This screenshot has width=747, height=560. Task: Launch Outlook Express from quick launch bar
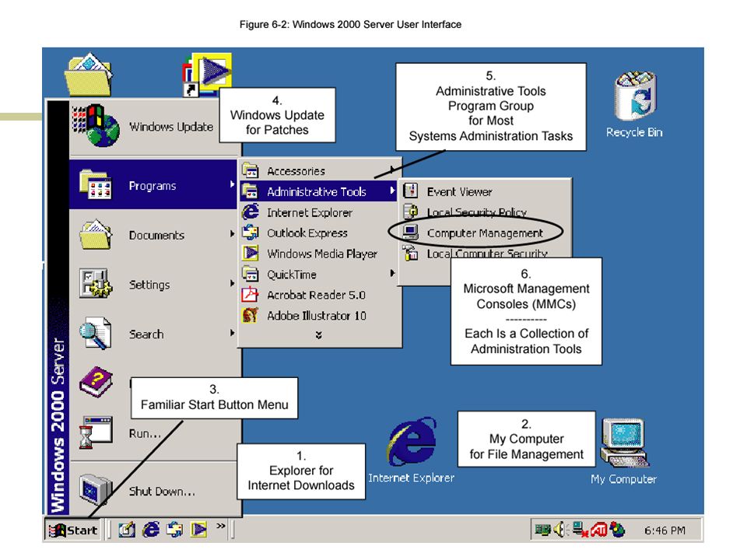(175, 530)
